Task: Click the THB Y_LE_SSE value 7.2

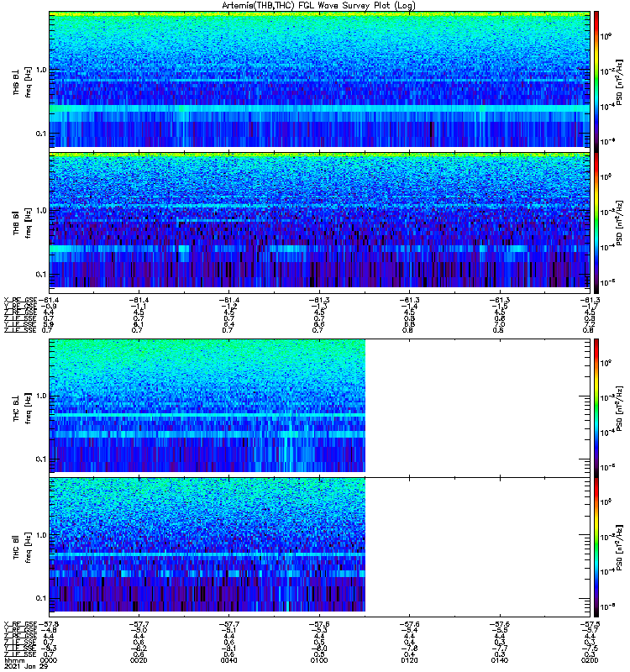Action: (x=588, y=324)
